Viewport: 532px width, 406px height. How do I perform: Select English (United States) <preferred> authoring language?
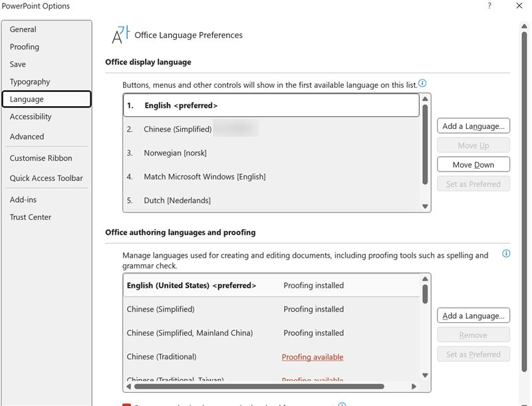[272, 285]
